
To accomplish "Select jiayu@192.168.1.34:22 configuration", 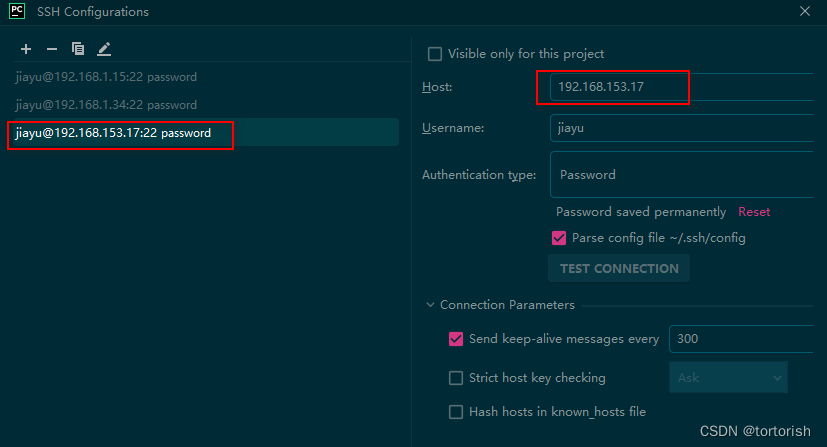I will pos(106,104).
